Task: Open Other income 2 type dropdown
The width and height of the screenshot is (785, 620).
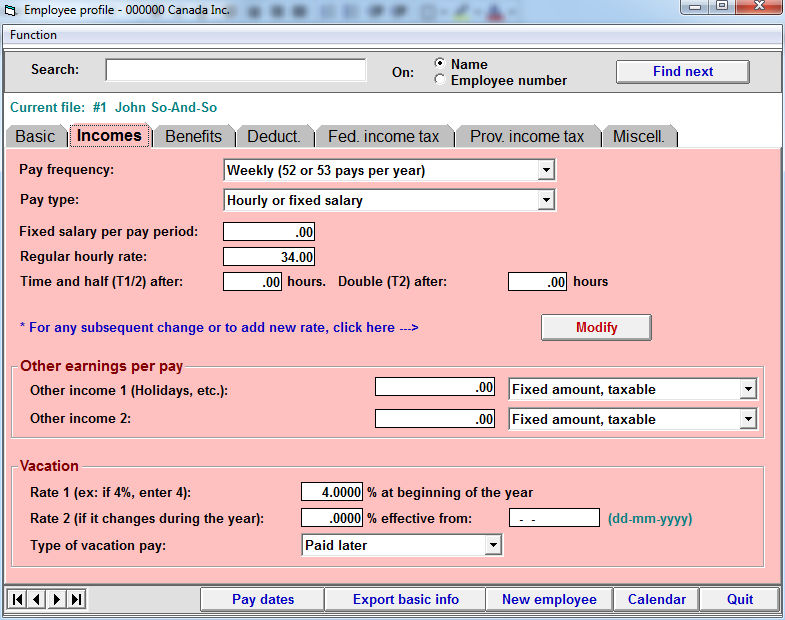Action: (747, 420)
